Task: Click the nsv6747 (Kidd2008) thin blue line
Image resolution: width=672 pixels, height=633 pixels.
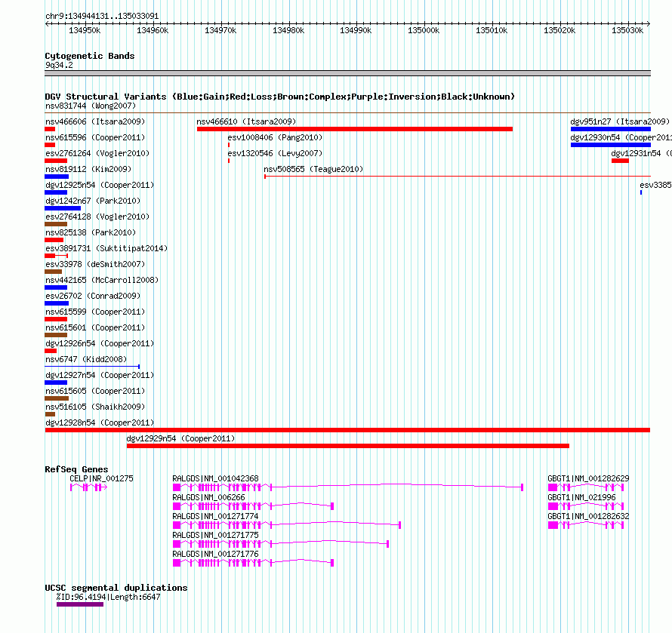Action: (92, 367)
